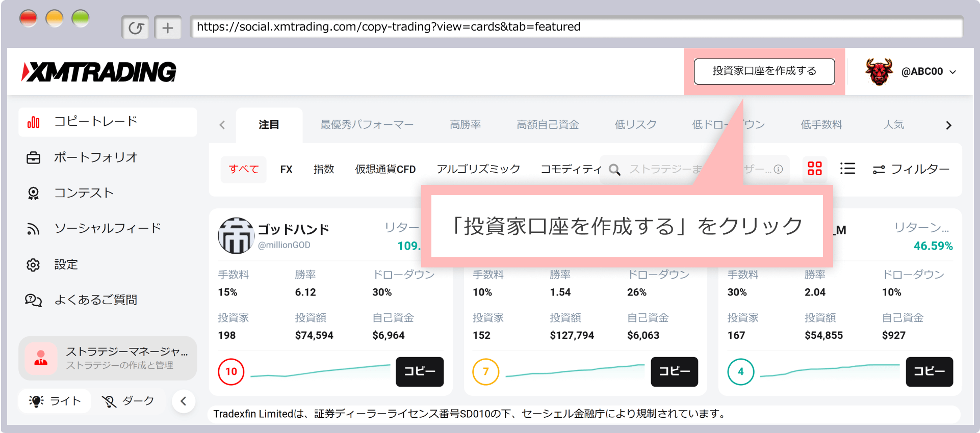Enable ダーク theme mode
The height and width of the screenshot is (433, 980).
(128, 401)
